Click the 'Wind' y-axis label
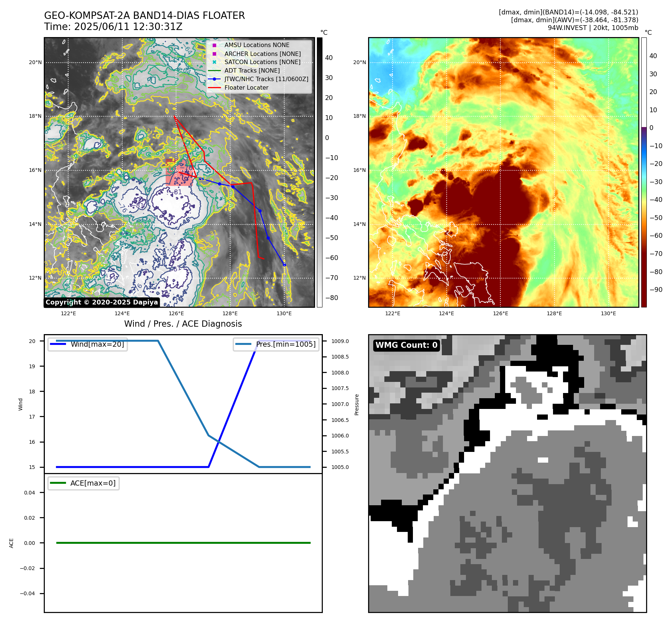The width and height of the screenshot is (672, 626). [x=21, y=404]
